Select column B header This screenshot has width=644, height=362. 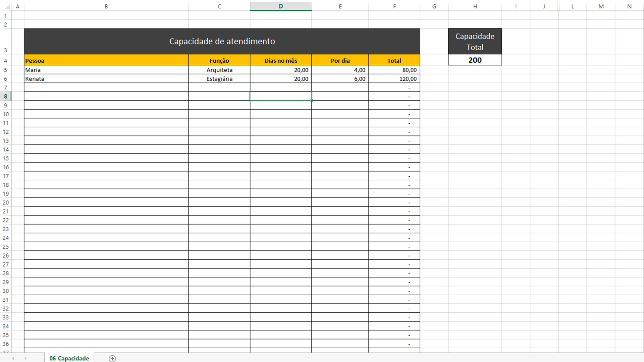point(106,6)
